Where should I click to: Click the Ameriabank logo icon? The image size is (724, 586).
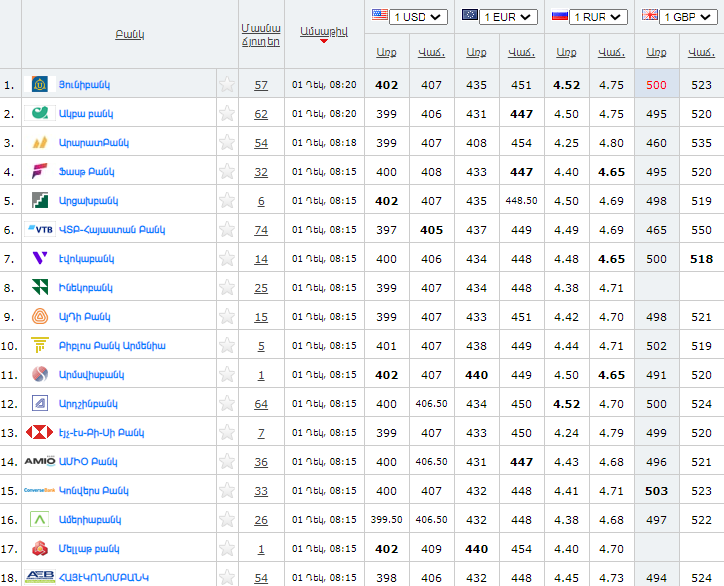pyautogui.click(x=40, y=519)
